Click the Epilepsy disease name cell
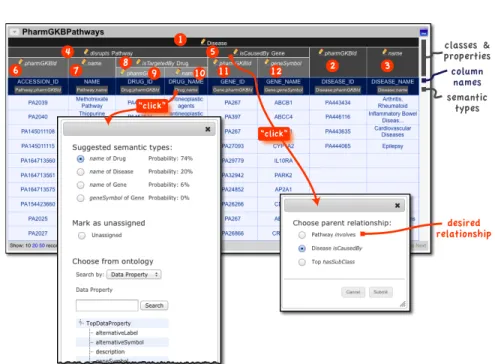The image size is (495, 364). coord(393,146)
